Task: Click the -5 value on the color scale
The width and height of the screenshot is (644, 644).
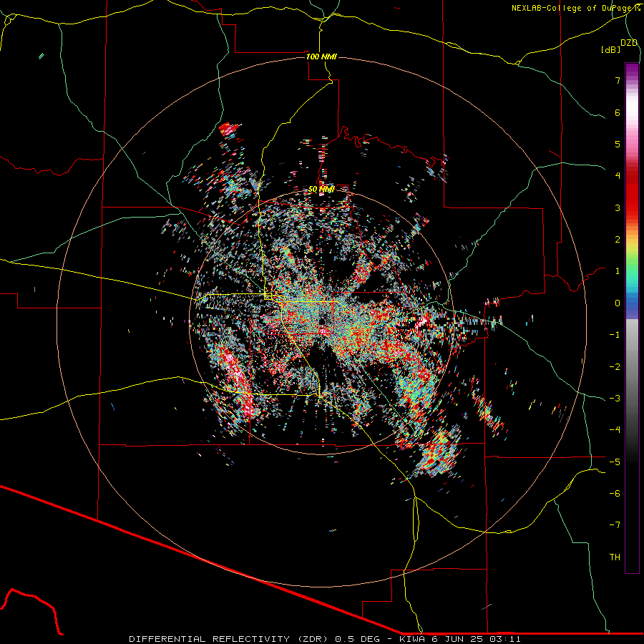Action: point(615,462)
